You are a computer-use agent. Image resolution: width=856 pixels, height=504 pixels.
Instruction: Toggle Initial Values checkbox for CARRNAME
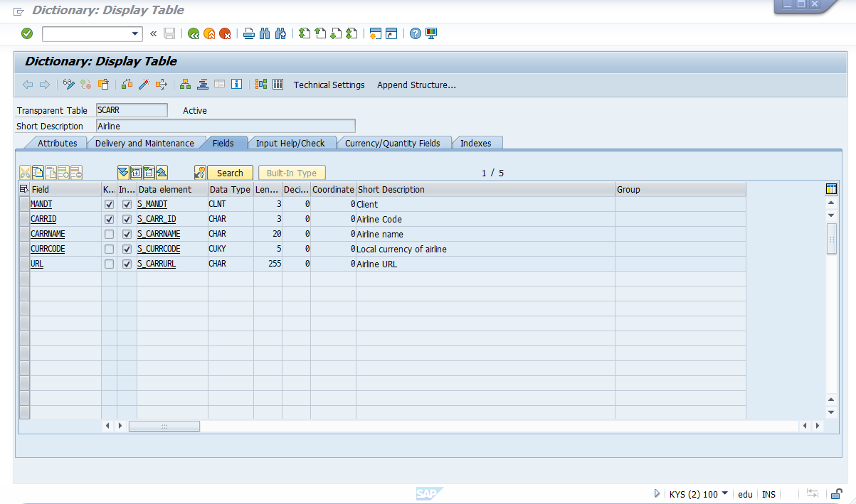(127, 234)
